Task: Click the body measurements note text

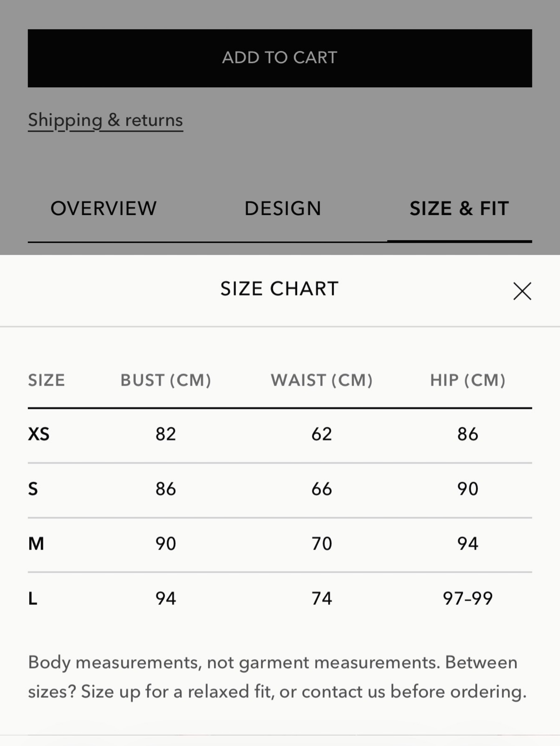Action: [x=277, y=677]
